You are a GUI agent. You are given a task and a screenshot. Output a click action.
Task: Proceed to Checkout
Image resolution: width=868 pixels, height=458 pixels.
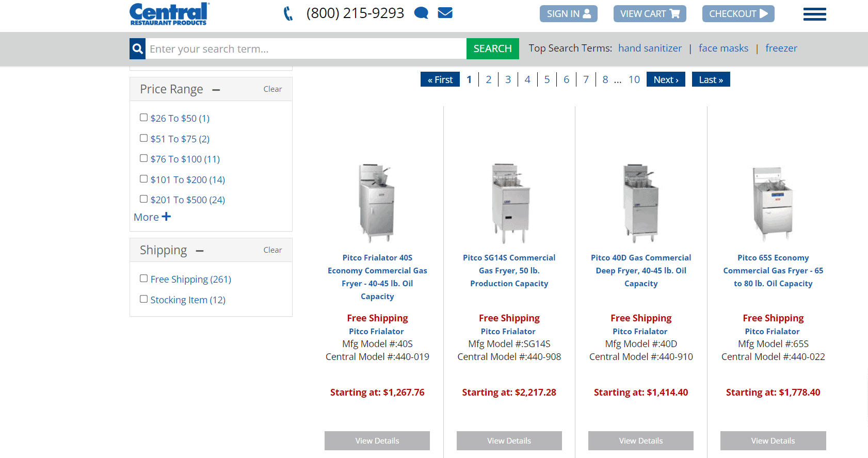[x=738, y=14]
